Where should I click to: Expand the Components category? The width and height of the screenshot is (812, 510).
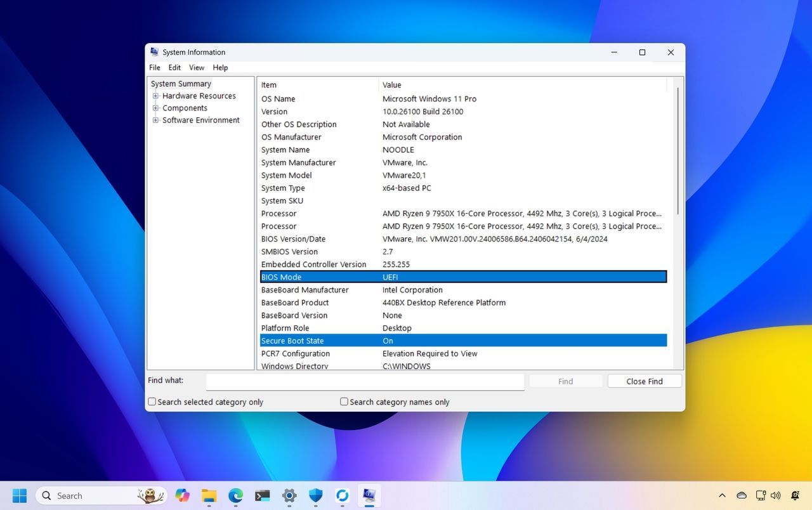point(156,108)
